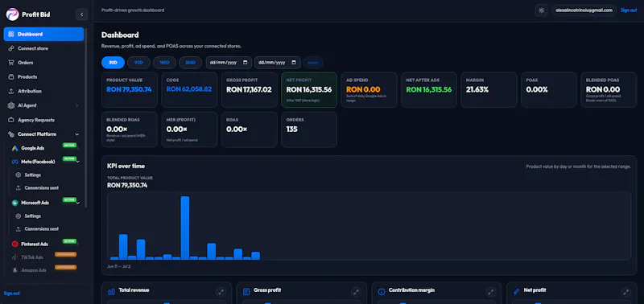
Task: Select the 180D range pill
Action: 165,63
